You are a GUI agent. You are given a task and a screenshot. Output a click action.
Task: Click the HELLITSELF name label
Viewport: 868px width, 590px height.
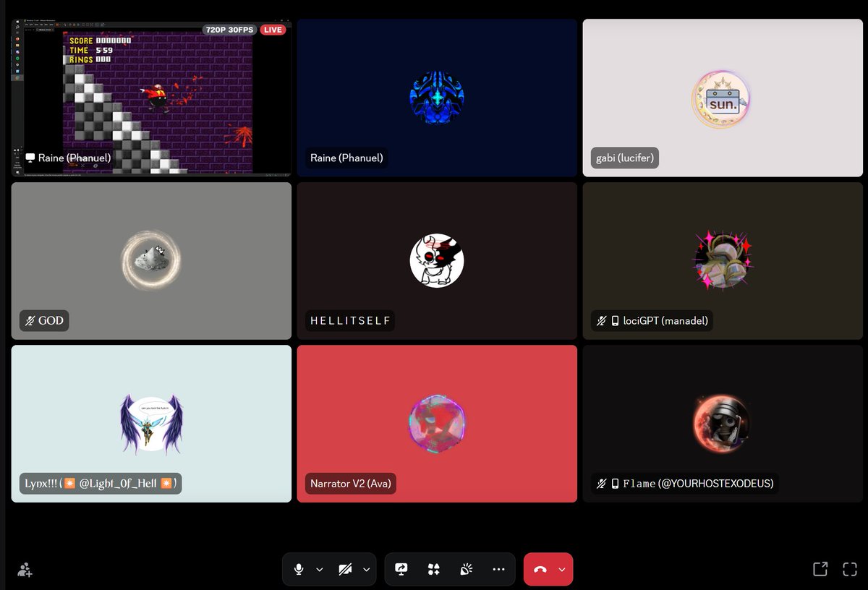tap(350, 321)
